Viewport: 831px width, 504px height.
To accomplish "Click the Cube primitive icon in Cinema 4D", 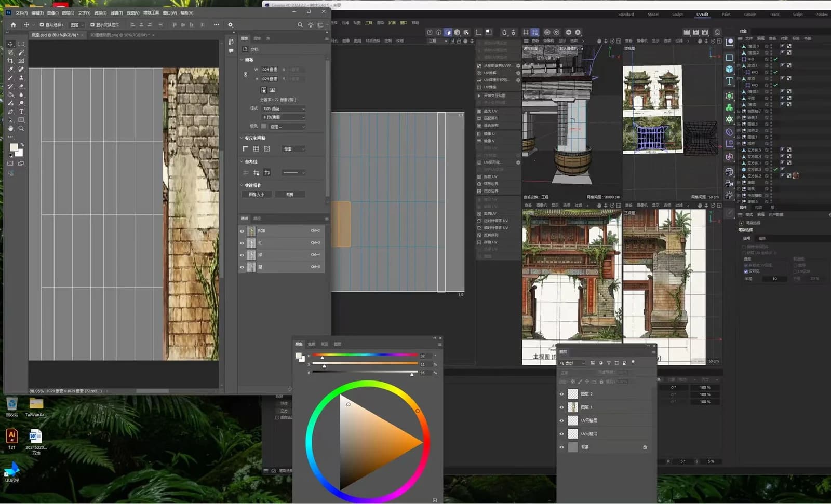I will (x=729, y=69).
